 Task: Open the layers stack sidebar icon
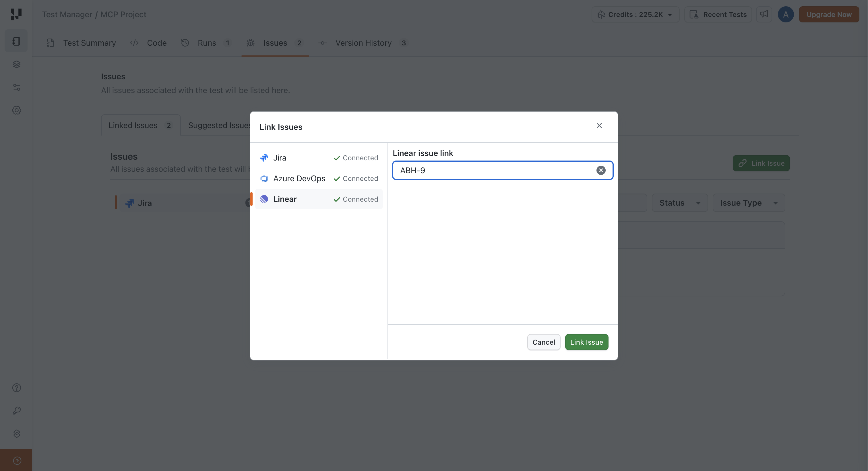[x=17, y=64]
